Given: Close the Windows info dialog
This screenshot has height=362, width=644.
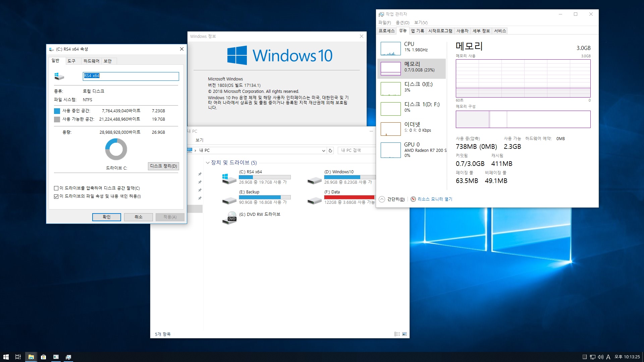Looking at the screenshot, I should coord(362,36).
